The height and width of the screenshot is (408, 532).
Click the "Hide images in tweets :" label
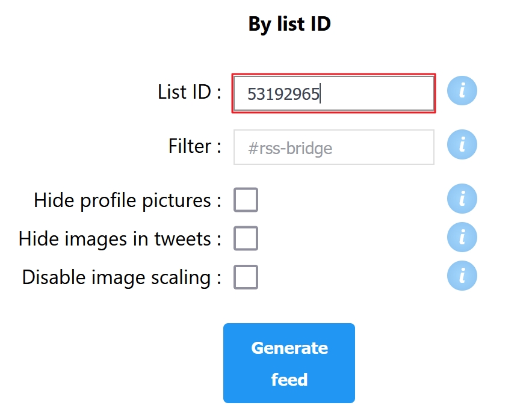pos(120,239)
